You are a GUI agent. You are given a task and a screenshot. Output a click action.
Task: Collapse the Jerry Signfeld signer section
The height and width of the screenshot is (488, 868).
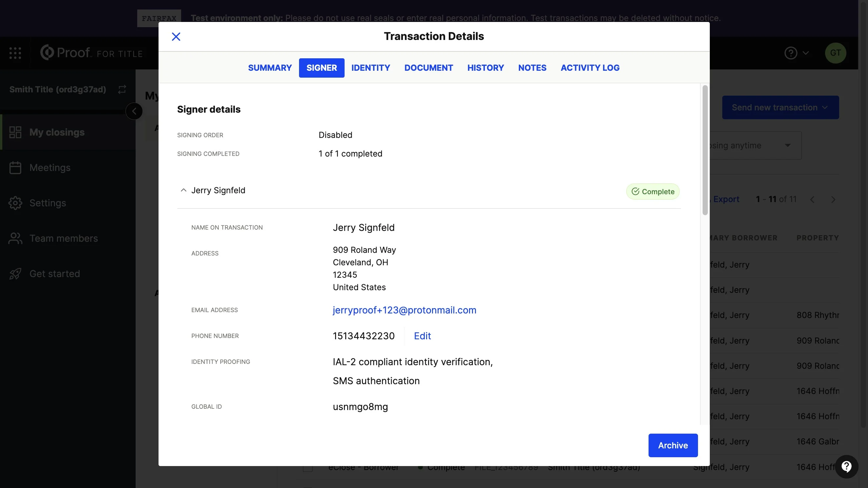(x=183, y=190)
